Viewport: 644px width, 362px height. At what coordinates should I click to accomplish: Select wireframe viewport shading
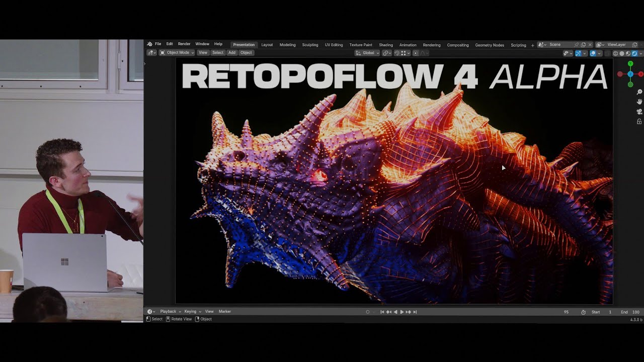[615, 53]
